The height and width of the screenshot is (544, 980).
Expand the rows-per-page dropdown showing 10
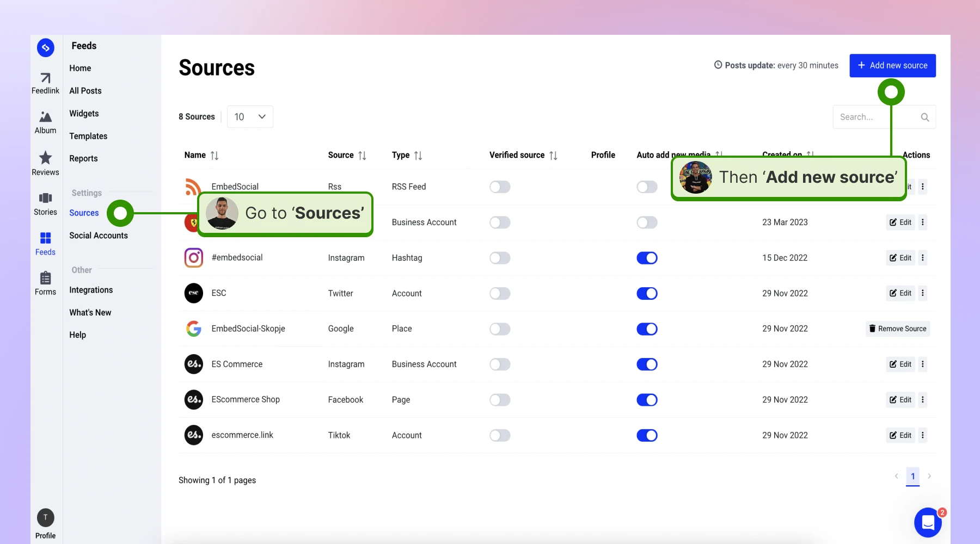(250, 117)
